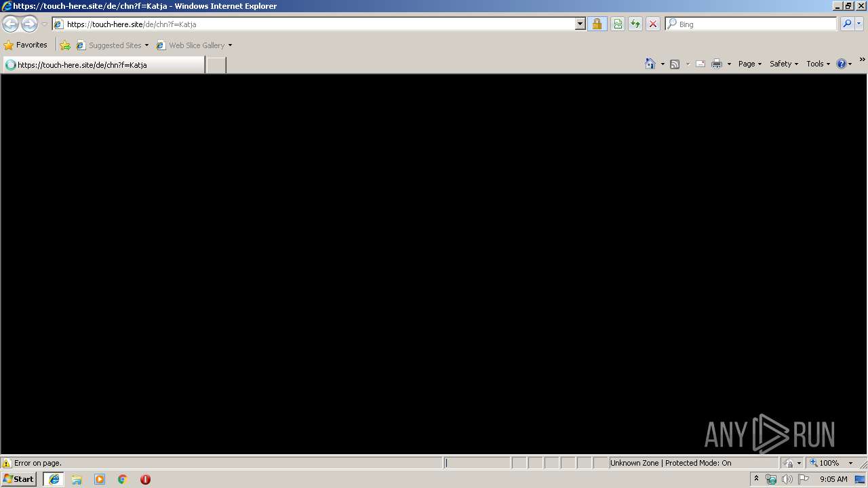
Task: Expand the address bar autocomplete dropdown
Action: click(580, 24)
